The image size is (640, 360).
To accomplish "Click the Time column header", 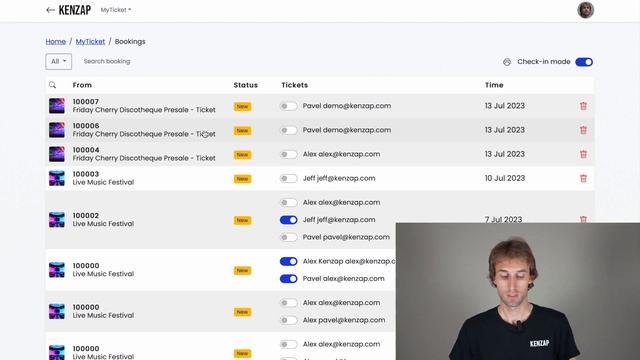I will (494, 85).
